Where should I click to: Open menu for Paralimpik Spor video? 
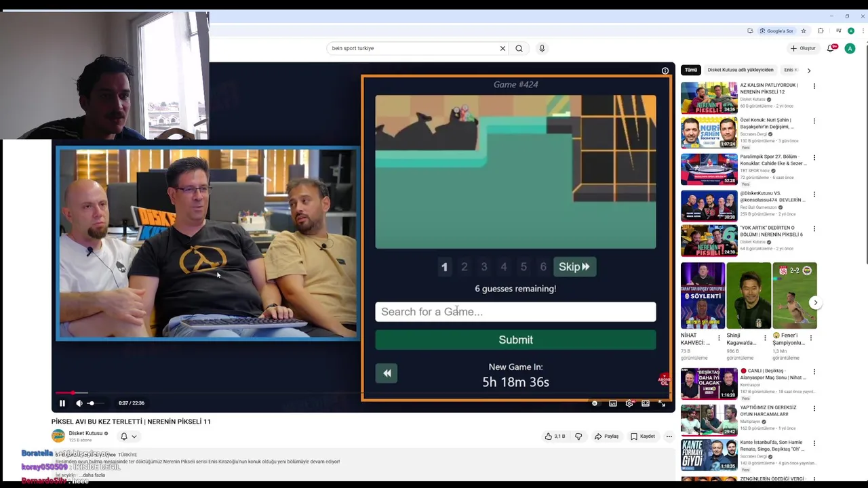[814, 158]
